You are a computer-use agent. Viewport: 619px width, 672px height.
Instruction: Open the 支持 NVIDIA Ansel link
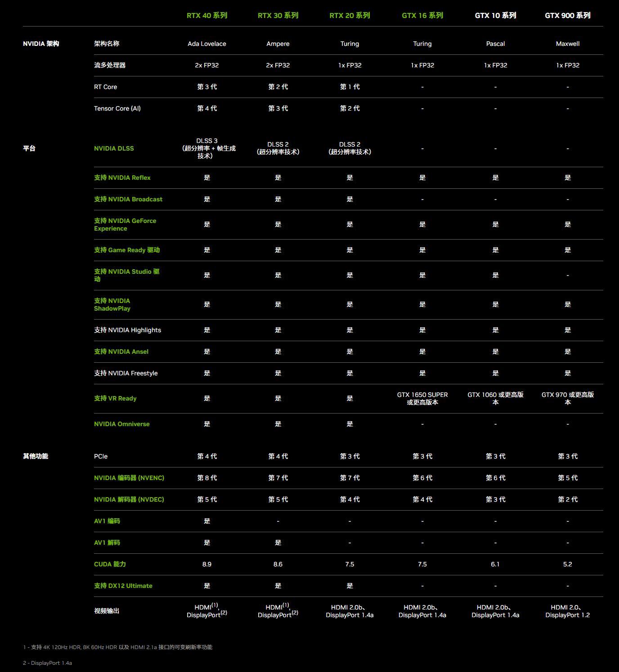(x=121, y=352)
